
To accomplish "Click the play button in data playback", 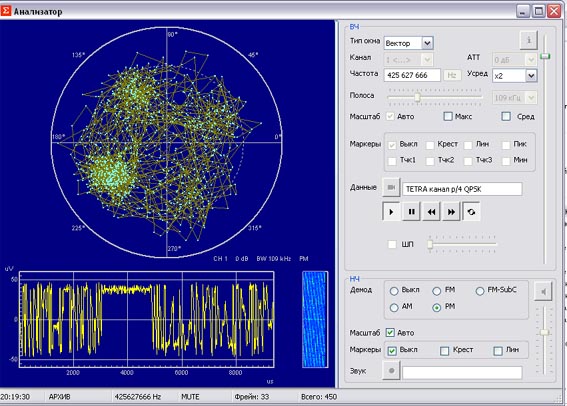I will pyautogui.click(x=391, y=212).
